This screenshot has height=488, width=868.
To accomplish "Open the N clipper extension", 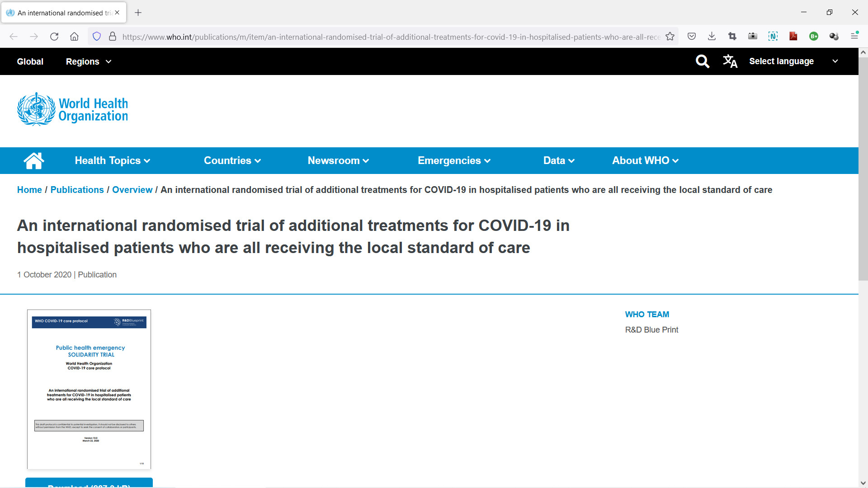I will (x=773, y=37).
